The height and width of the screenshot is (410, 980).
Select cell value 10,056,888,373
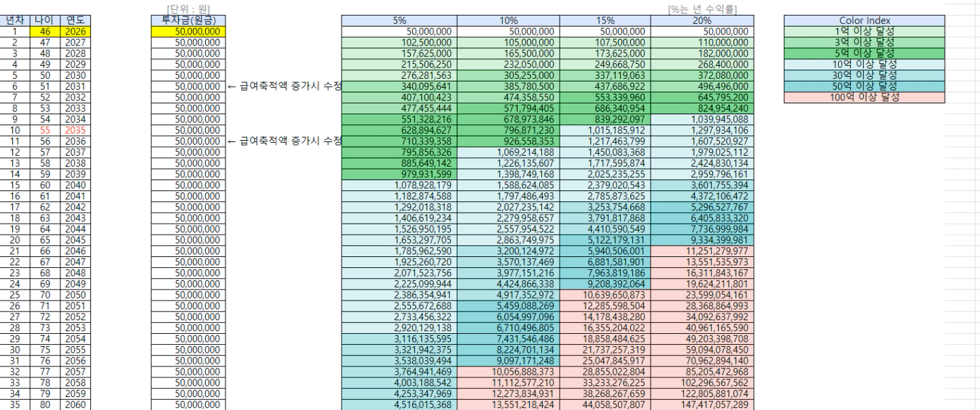(507, 371)
